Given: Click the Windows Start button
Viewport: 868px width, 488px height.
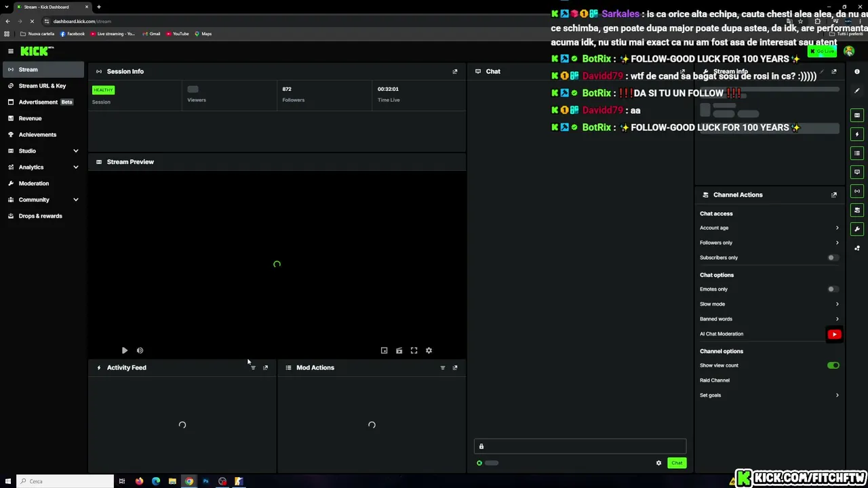Looking at the screenshot, I should 9,481.
